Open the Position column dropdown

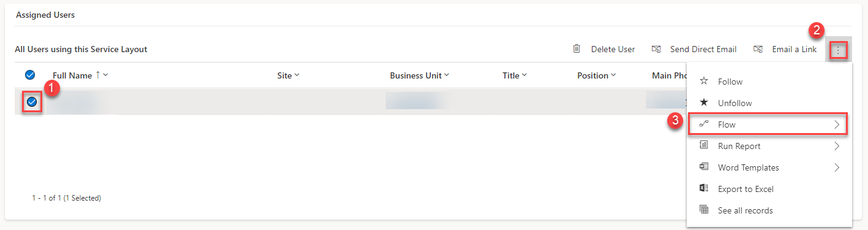613,75
